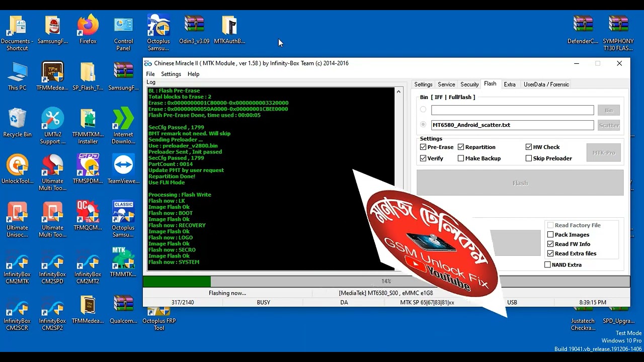Select the Qualcom... archive desktop icon
The image size is (644, 362).
[123, 309]
